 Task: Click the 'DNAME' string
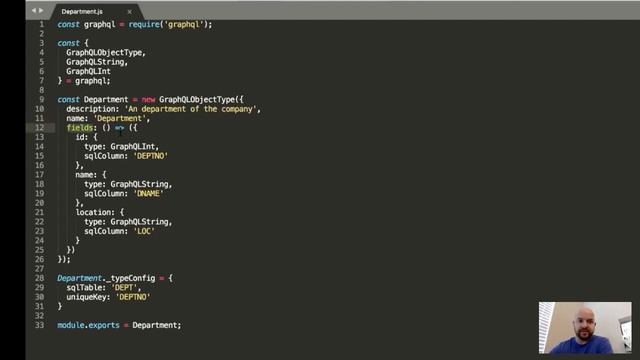(148, 193)
